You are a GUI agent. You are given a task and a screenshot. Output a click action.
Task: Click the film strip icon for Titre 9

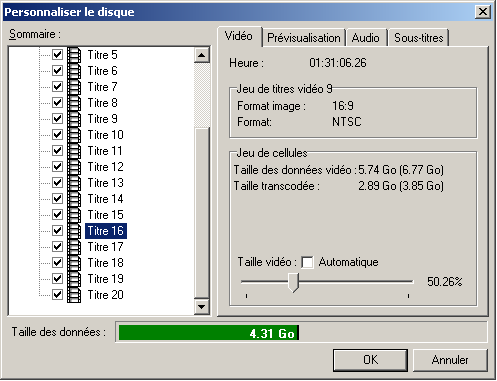click(74, 119)
